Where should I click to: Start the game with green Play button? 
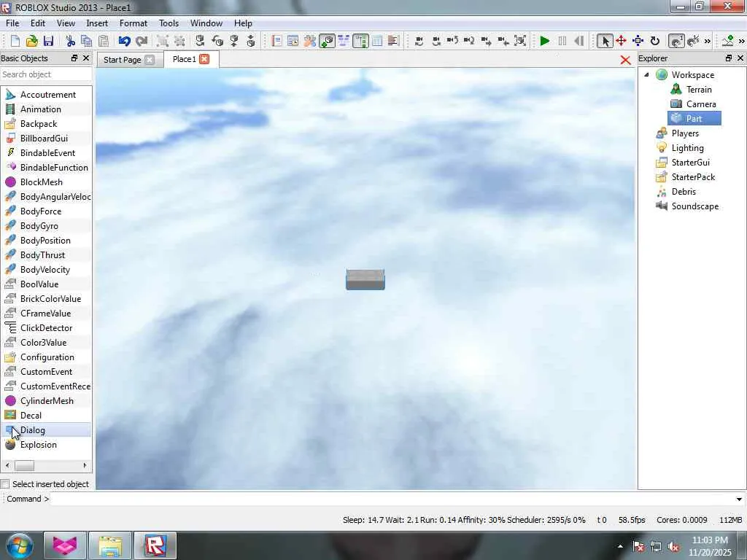(x=544, y=41)
